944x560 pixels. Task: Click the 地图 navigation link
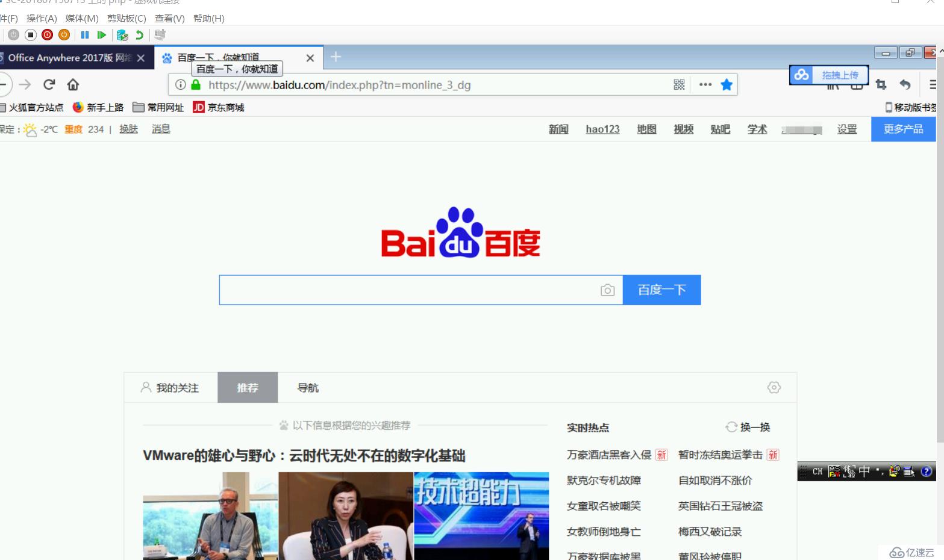tap(646, 129)
